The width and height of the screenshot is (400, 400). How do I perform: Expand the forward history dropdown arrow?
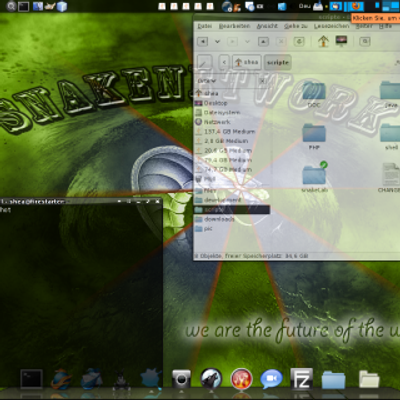pyautogui.click(x=247, y=42)
